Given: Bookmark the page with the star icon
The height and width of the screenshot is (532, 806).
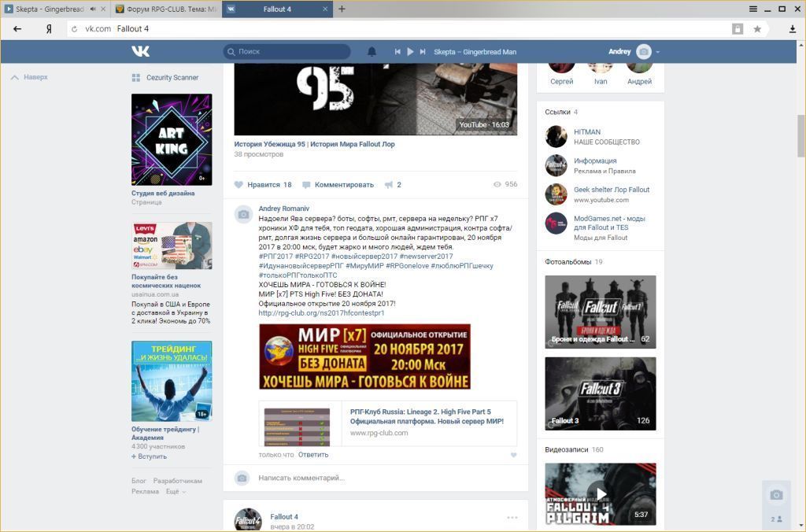Looking at the screenshot, I should [x=757, y=29].
